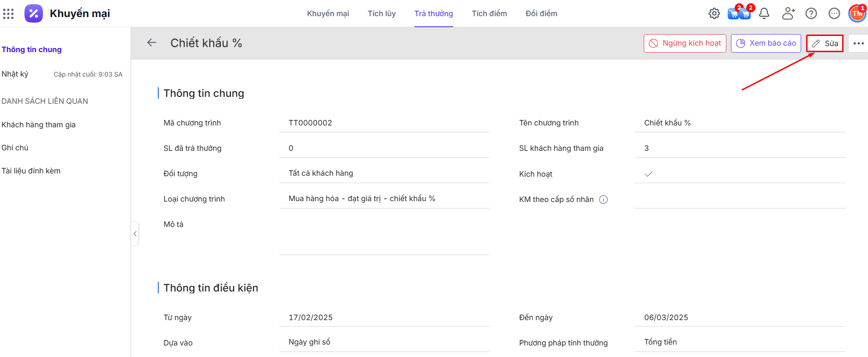Switch to the Khuyến mại tab

click(x=328, y=14)
